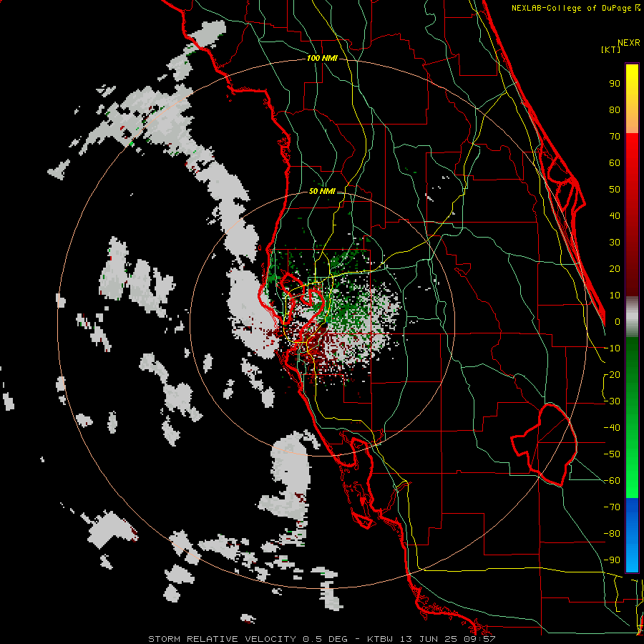
Task: Click the gray zero-velocity segment of the color bar
Action: click(x=632, y=317)
